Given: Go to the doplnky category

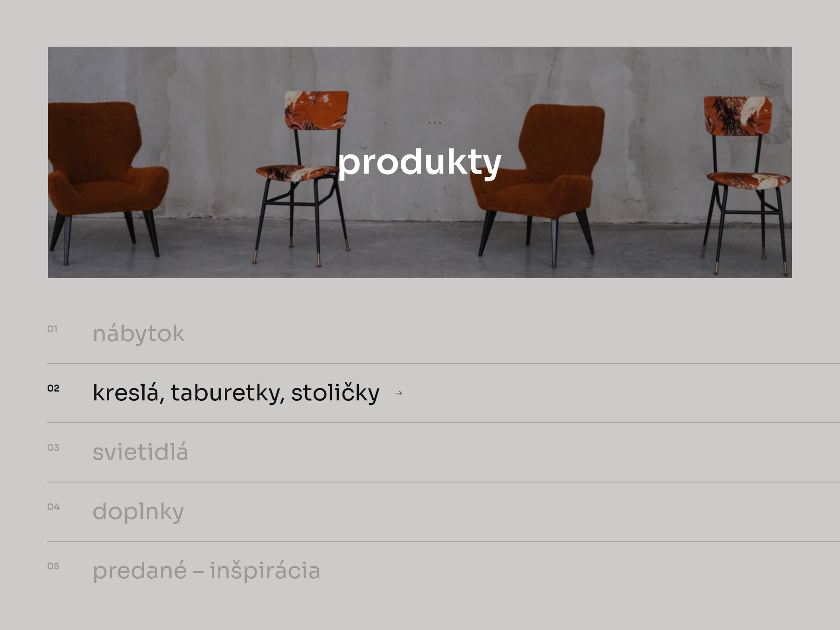Looking at the screenshot, I should [x=138, y=511].
